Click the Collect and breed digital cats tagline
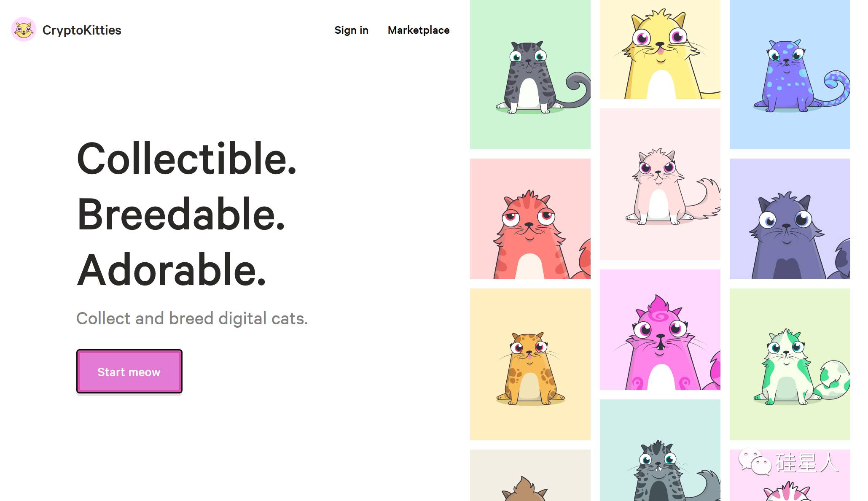This screenshot has height=501, width=868. click(x=192, y=318)
